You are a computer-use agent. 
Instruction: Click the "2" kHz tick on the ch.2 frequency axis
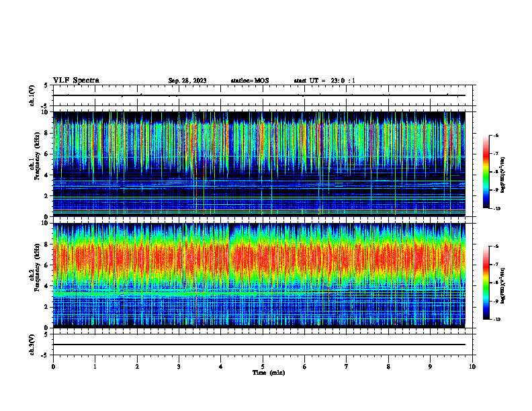47,307
